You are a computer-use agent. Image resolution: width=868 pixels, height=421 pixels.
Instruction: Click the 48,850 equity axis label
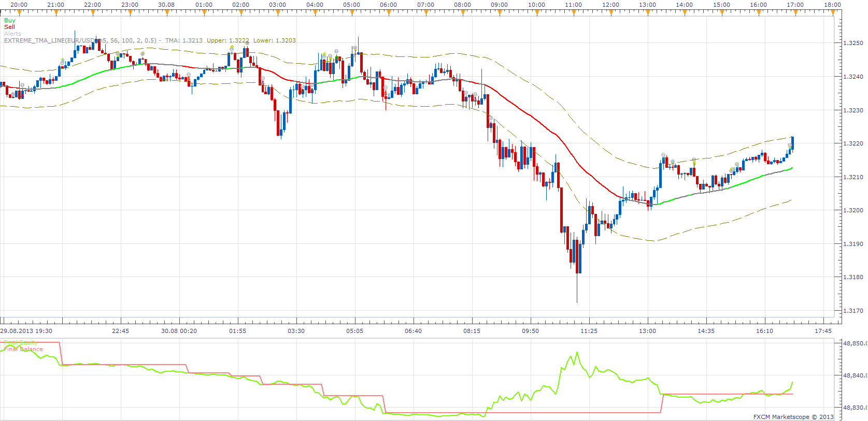pos(855,343)
